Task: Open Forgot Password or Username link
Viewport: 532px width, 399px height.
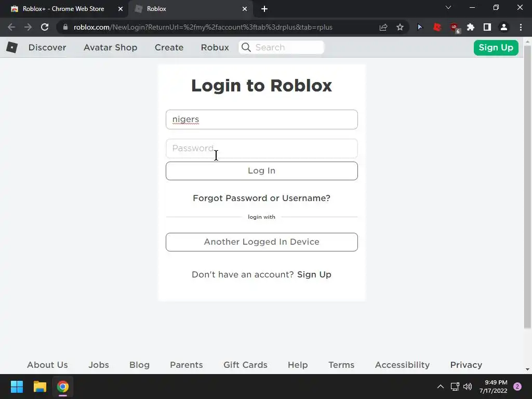Action: click(x=262, y=198)
